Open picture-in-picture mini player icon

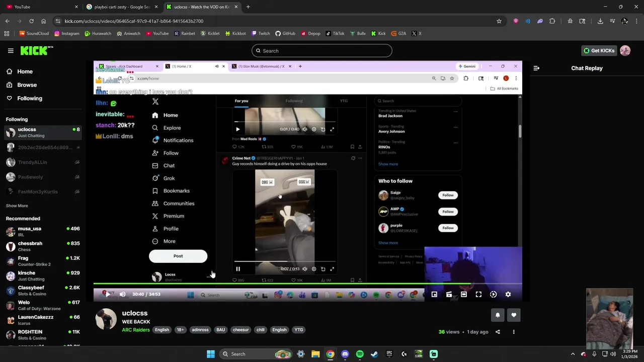click(434, 295)
